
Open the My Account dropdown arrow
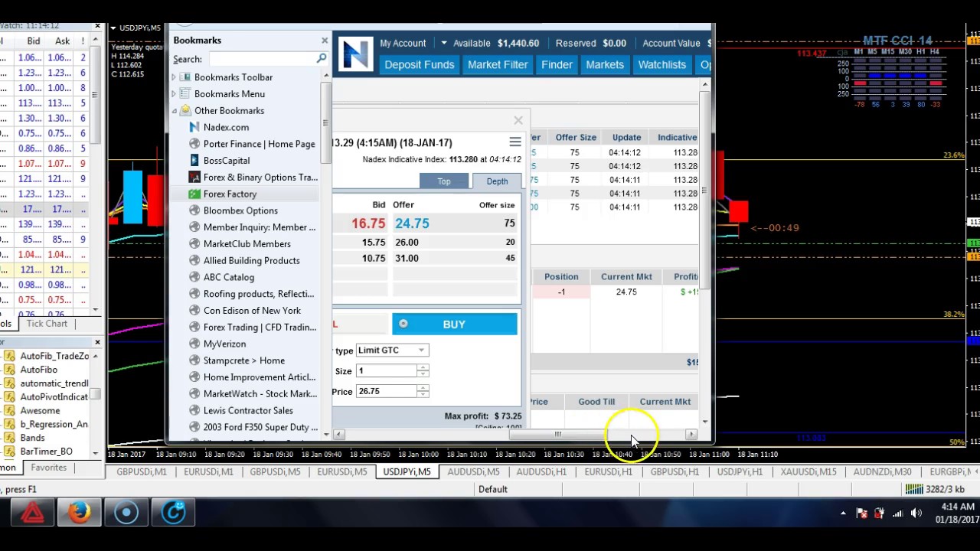443,43
